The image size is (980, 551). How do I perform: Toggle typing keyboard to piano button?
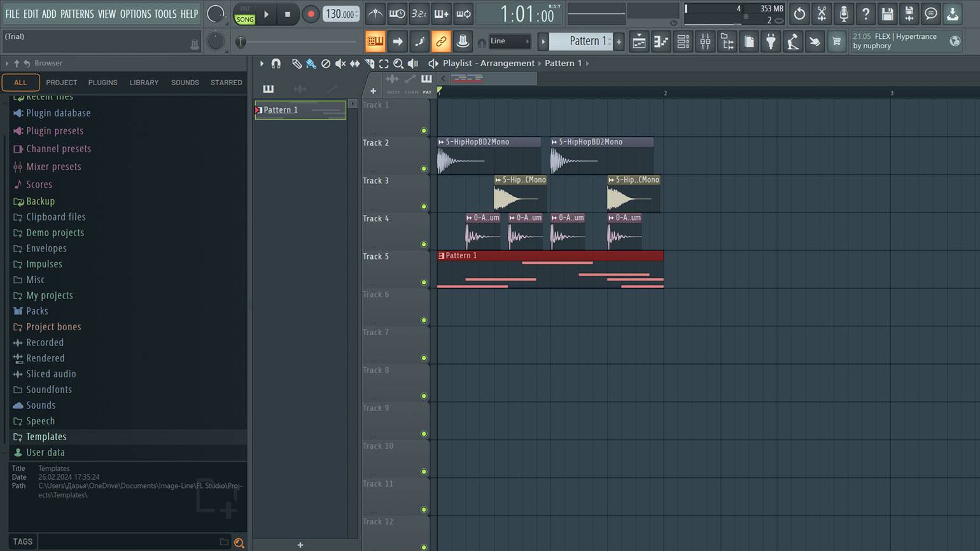tap(375, 41)
